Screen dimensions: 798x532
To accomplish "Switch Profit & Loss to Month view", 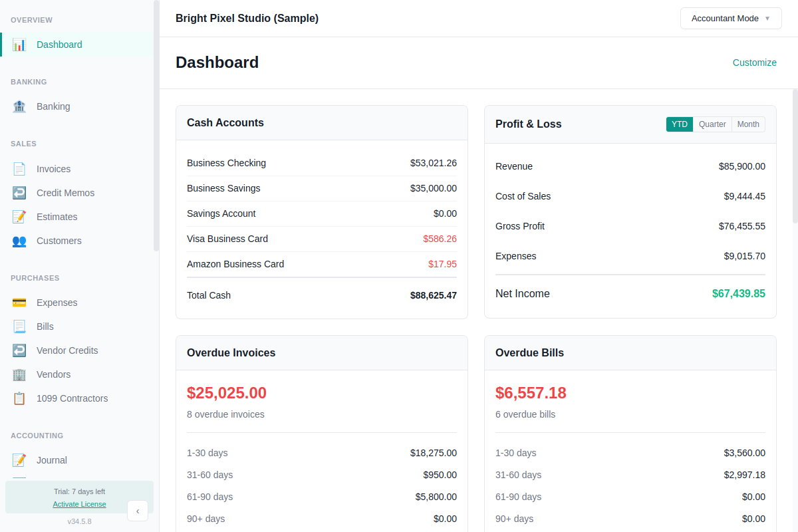I will 748,124.
